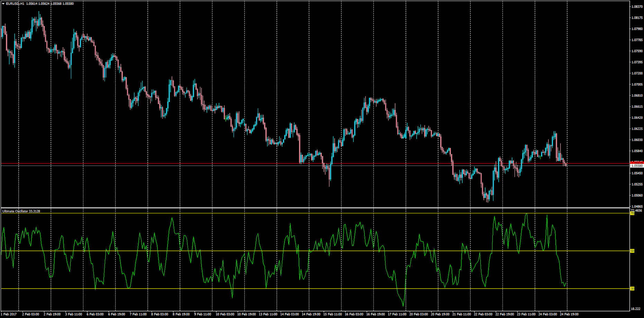644x318 pixels.
Task: Click price scale value 1.07200
Action: pos(637,73)
